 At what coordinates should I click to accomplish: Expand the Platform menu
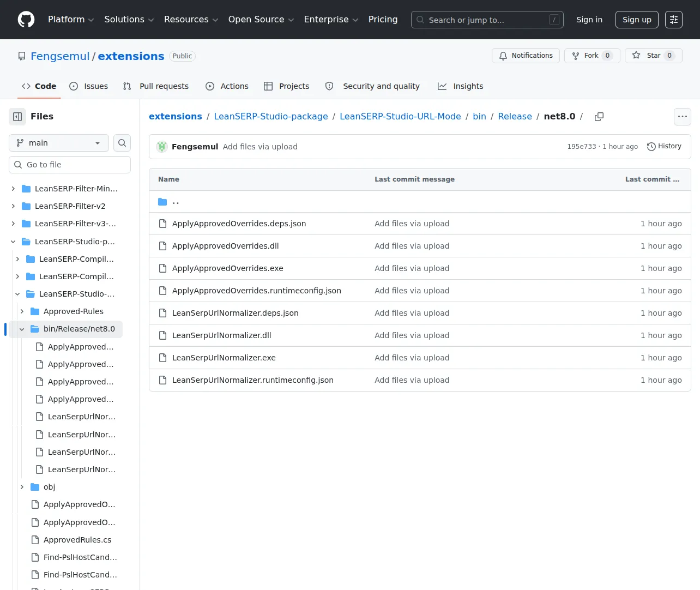coord(71,20)
